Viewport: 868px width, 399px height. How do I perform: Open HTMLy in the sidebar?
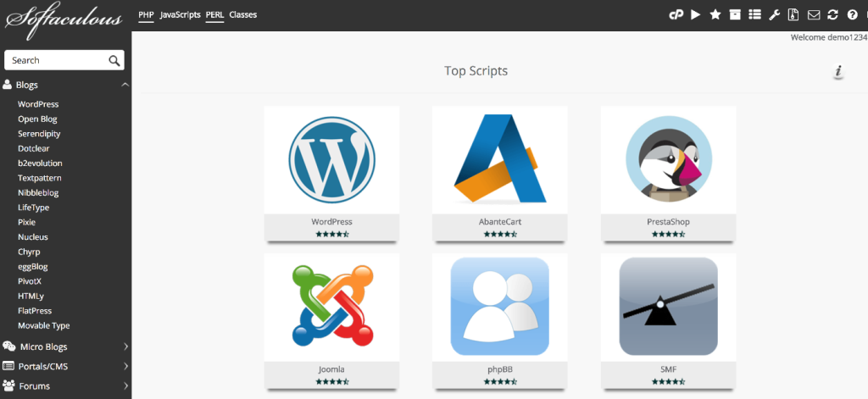pos(31,296)
